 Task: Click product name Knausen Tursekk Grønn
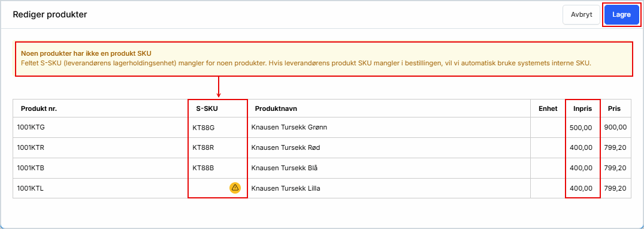(289, 127)
